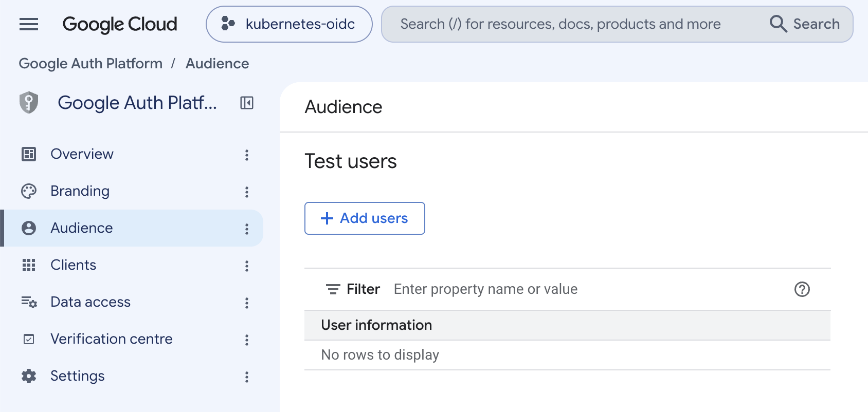Click the Google Auth Platform shield icon
Viewport: 868px width, 412px height.
[x=29, y=102]
